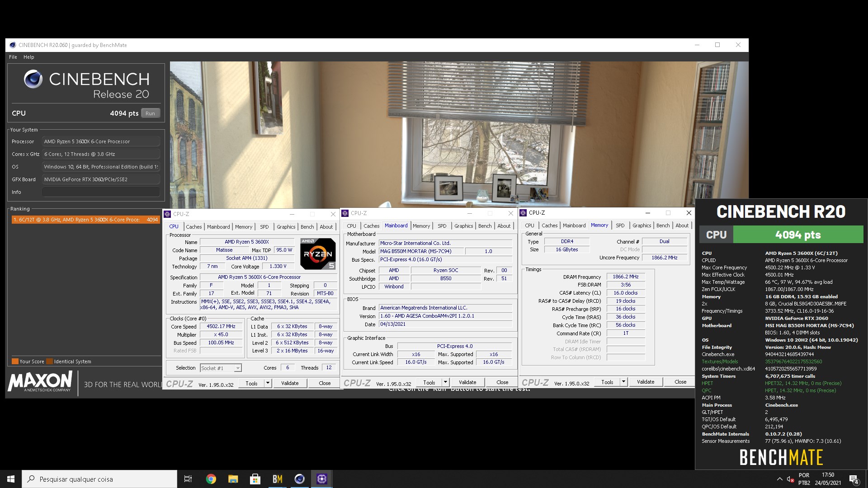Open Microsoft Store from the taskbar
This screenshot has width=868, height=488.
255,479
